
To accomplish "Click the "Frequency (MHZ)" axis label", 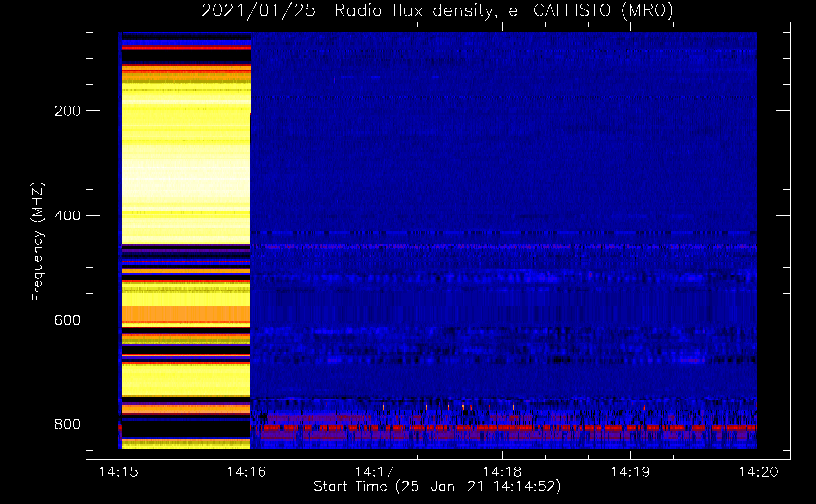I will click(38, 241).
